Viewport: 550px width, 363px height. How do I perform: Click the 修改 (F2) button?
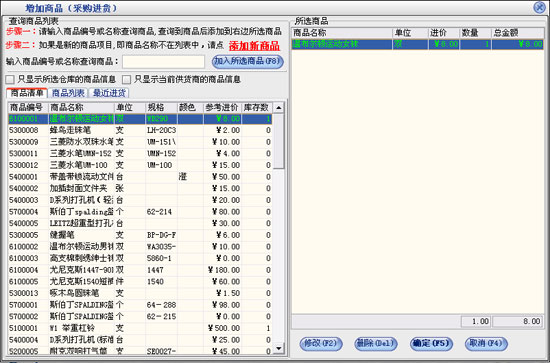(321, 343)
